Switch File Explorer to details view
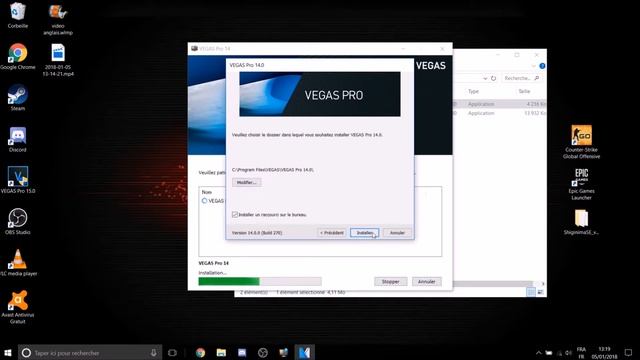 (x=531, y=292)
